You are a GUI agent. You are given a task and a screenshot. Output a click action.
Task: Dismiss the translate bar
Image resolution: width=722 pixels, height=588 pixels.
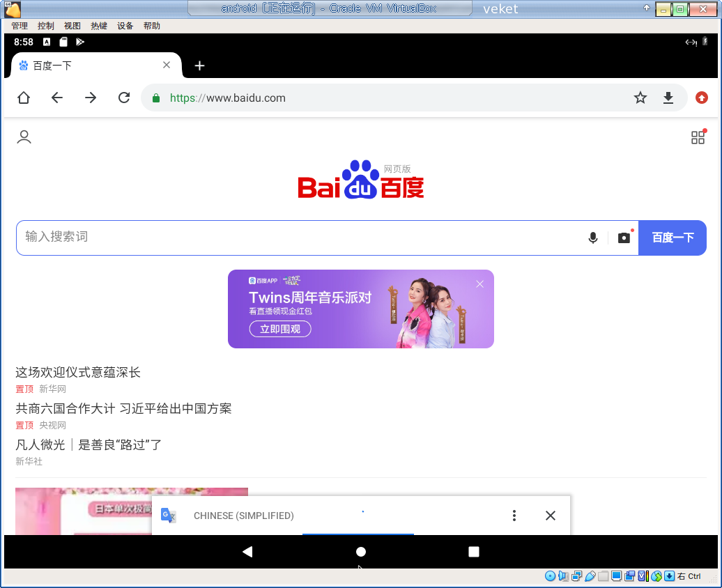(551, 516)
